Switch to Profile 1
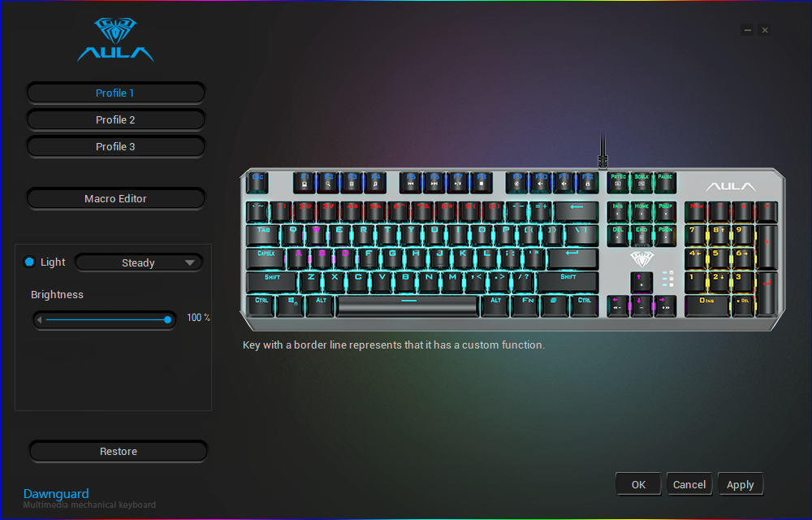The image size is (812, 520). 115,93
